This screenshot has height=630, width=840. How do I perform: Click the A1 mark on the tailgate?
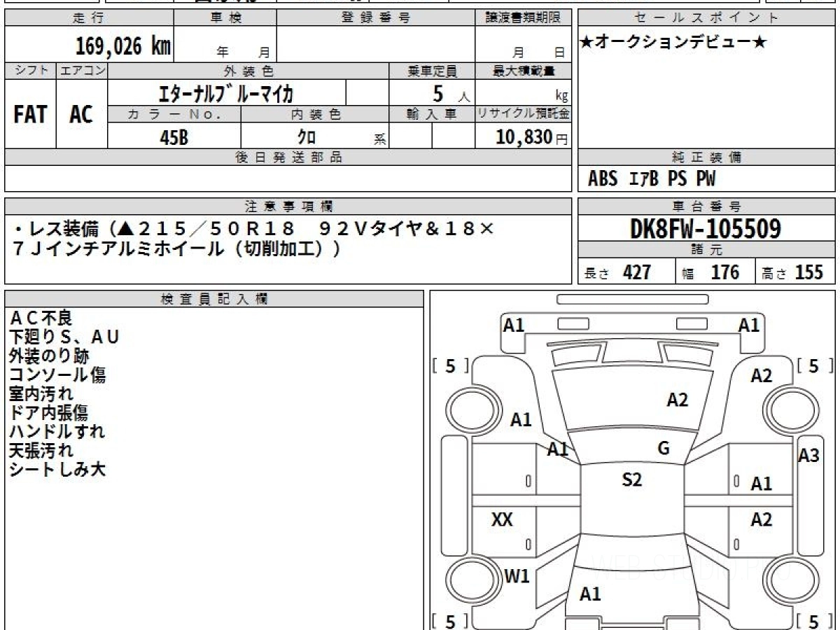[x=591, y=594]
